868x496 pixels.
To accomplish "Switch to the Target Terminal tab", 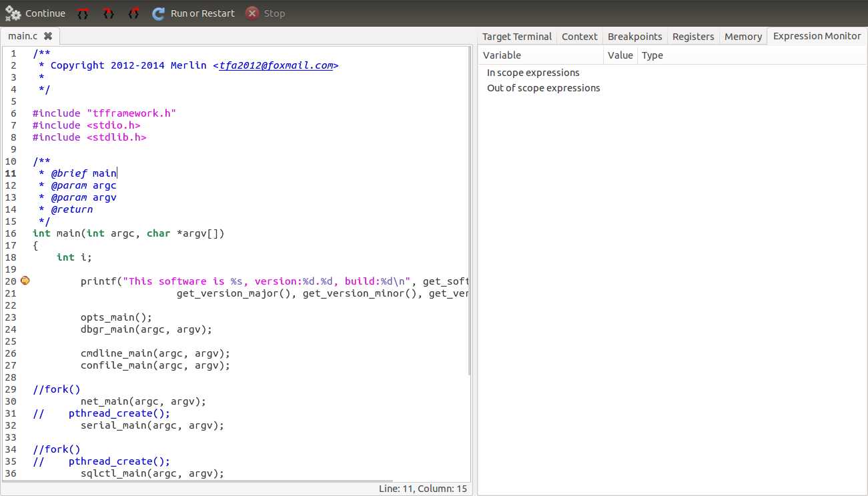I will tap(517, 37).
